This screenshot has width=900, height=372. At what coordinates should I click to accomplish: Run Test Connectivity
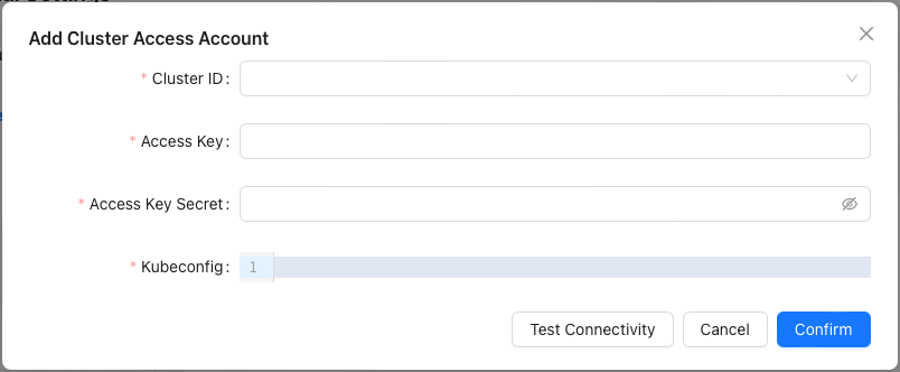[x=592, y=330]
